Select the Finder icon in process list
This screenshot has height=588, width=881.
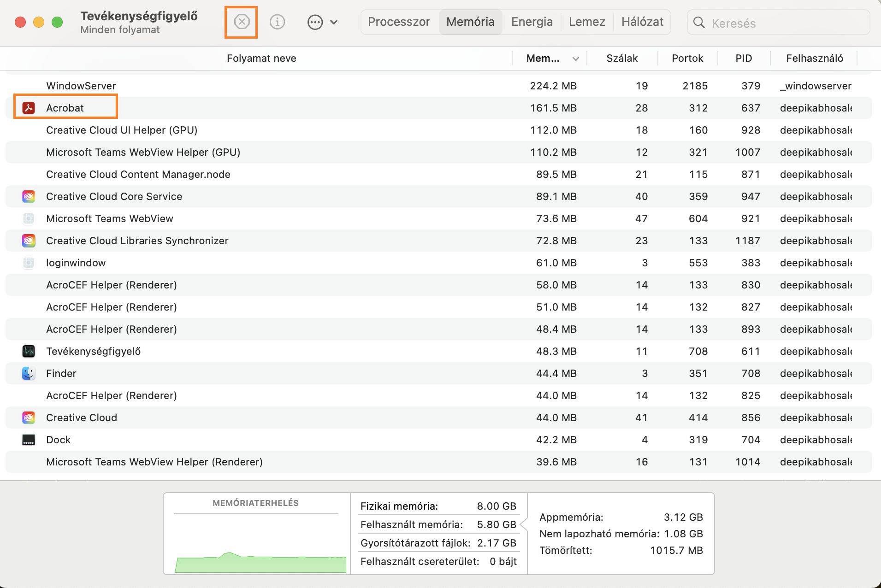(29, 373)
